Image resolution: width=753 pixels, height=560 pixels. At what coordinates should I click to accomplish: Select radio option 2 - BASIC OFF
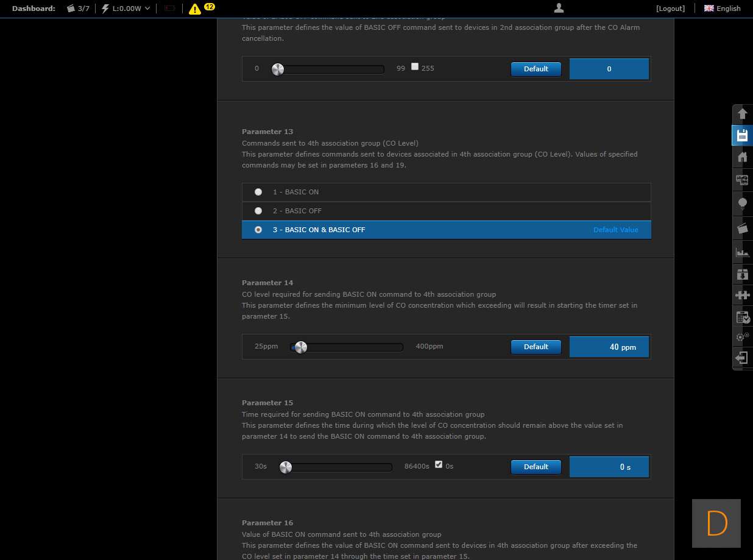click(258, 211)
